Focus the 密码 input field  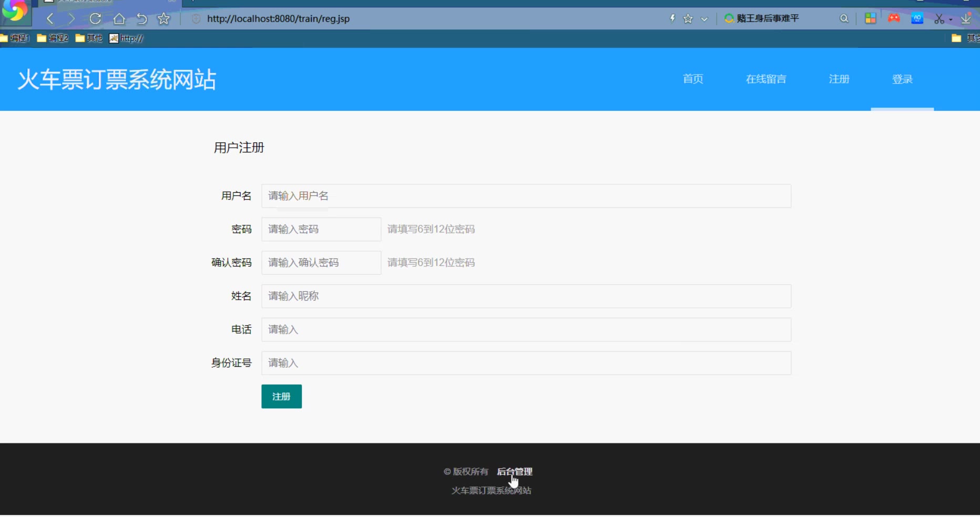click(x=321, y=229)
